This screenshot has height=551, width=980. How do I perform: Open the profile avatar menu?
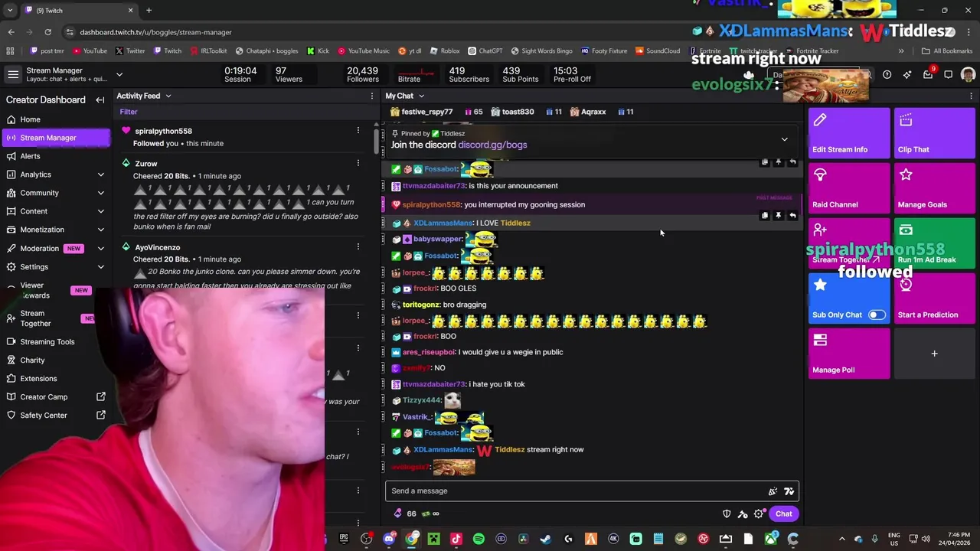[x=968, y=75]
